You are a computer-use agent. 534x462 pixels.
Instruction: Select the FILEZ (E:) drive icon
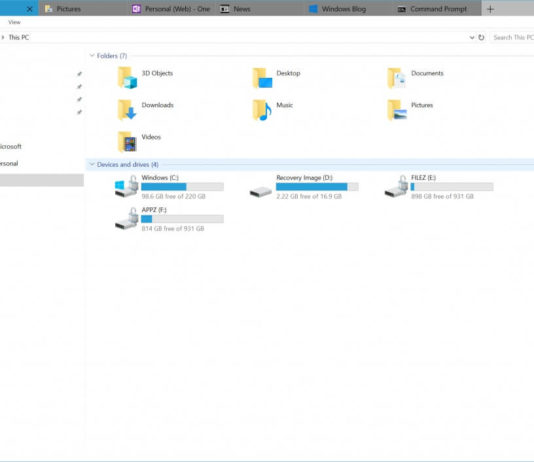(396, 186)
